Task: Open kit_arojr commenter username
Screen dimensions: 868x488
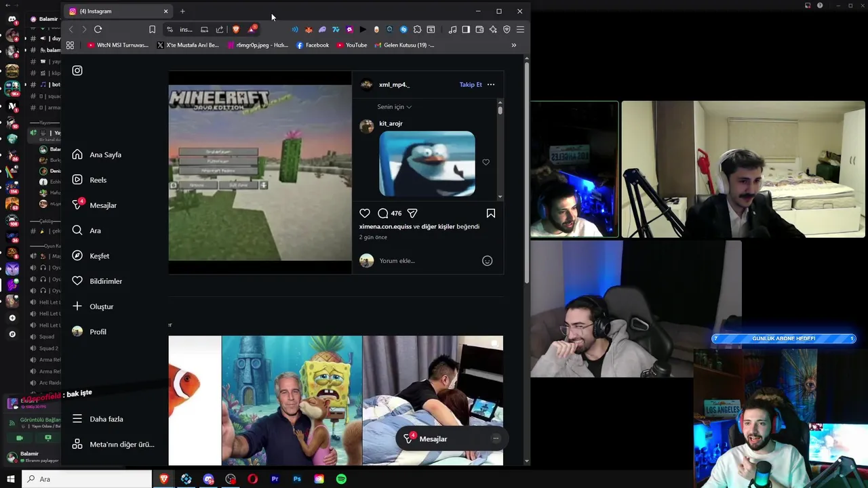Action: tap(391, 123)
